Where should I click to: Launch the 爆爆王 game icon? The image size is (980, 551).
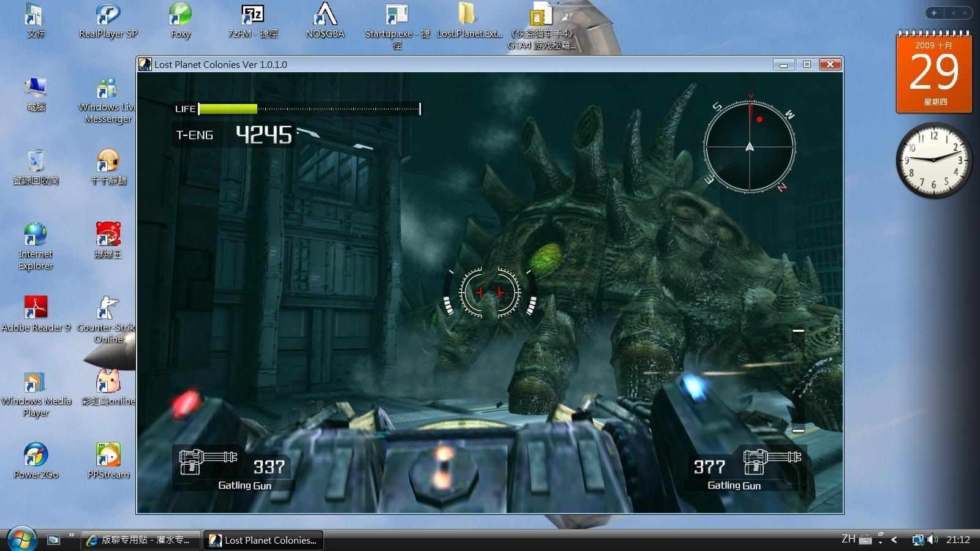pyautogui.click(x=108, y=241)
